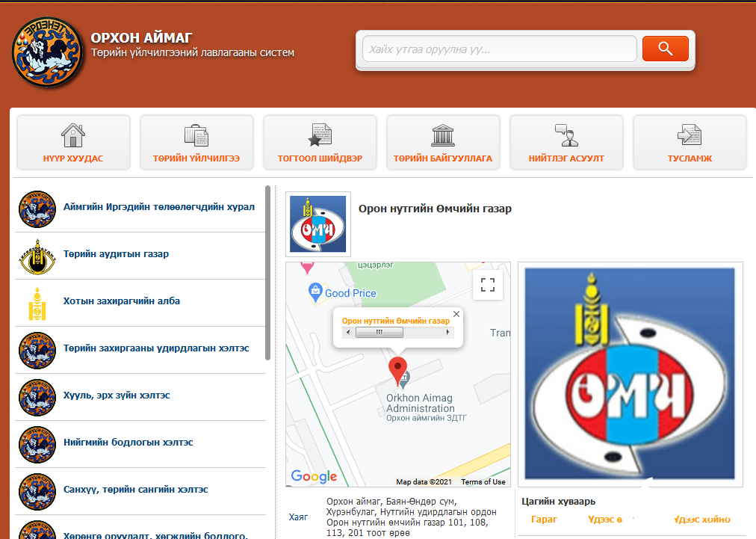Click the small ӨМЧ logo thumbnail
Screen dimensions: 756x539
318,224
